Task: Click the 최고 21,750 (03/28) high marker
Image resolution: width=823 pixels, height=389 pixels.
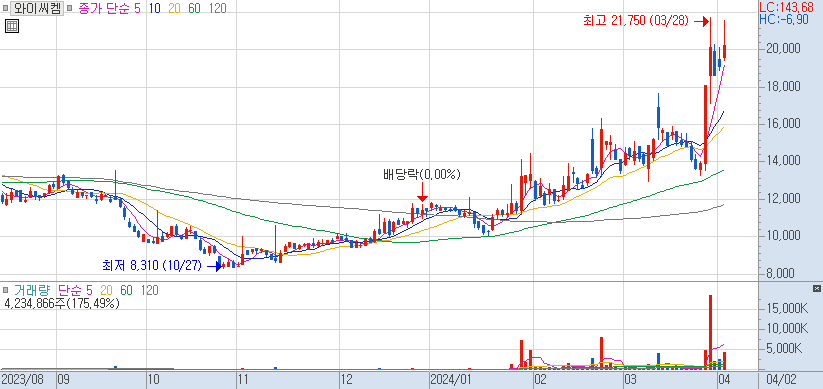Action: click(x=636, y=21)
